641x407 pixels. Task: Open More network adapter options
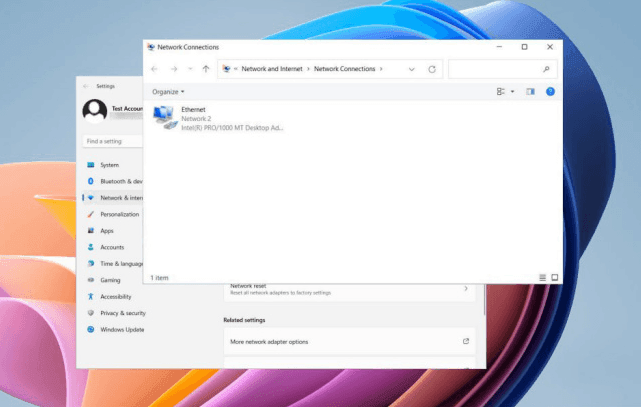(350, 342)
